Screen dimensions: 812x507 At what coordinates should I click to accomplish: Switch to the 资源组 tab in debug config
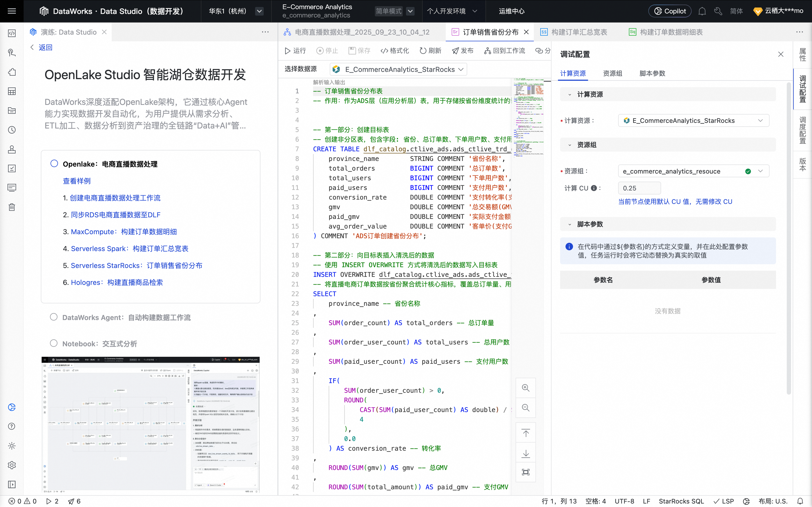[x=612, y=74]
